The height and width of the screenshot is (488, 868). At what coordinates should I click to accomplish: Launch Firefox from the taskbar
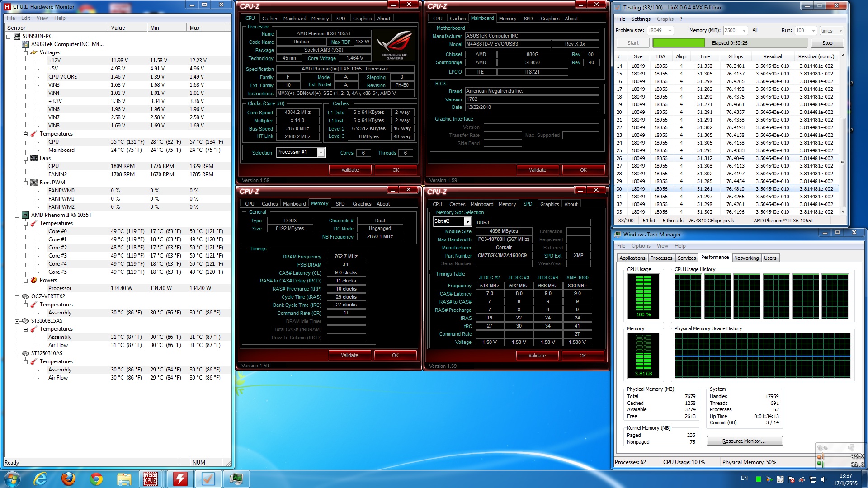pos(69,479)
